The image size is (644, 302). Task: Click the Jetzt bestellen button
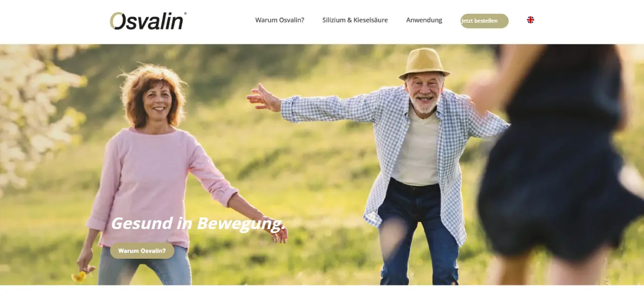485,21
